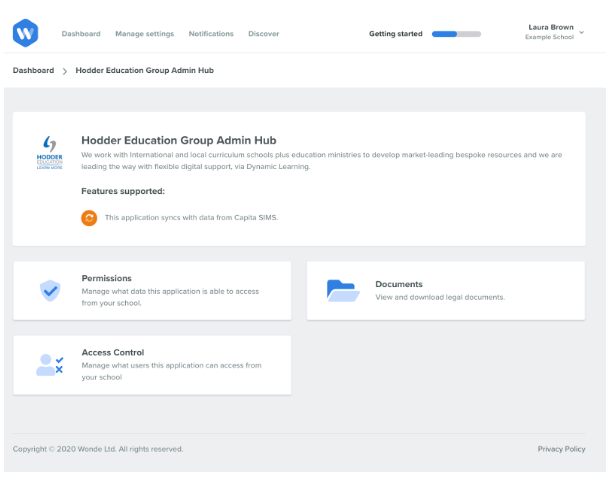Click the orange Capita SIMS sync icon
Viewport: 607px width, 477px height.
click(x=89, y=217)
